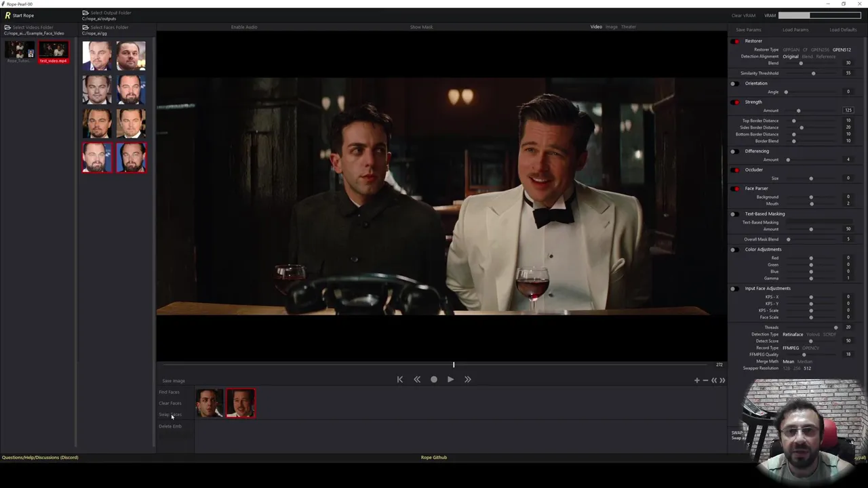Play the video preview
Image resolution: width=868 pixels, height=488 pixels.
[x=450, y=380]
